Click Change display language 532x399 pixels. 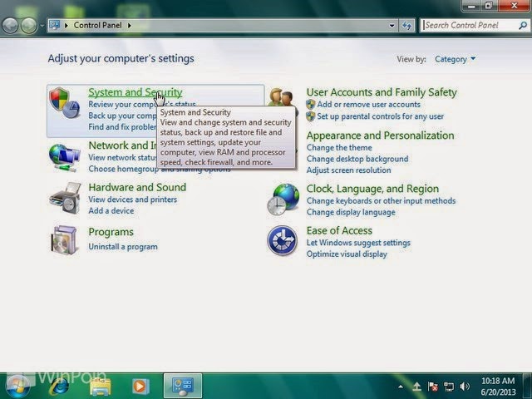point(351,212)
